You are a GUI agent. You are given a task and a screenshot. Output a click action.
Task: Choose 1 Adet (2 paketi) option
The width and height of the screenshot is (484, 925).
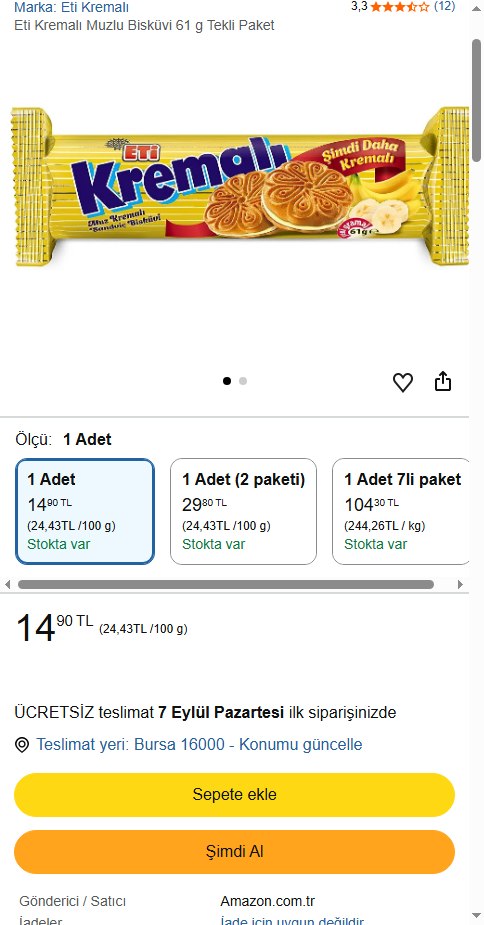pyautogui.click(x=243, y=511)
